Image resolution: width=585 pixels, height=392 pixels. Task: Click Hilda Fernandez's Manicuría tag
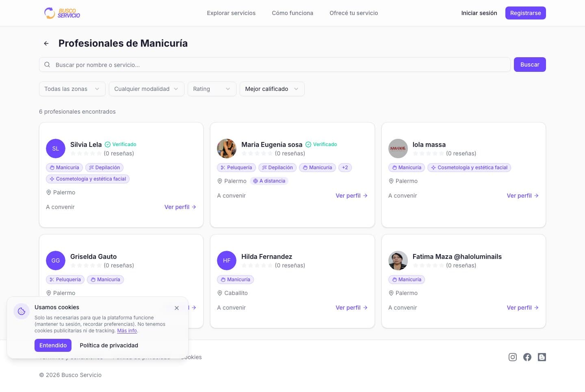(x=235, y=280)
